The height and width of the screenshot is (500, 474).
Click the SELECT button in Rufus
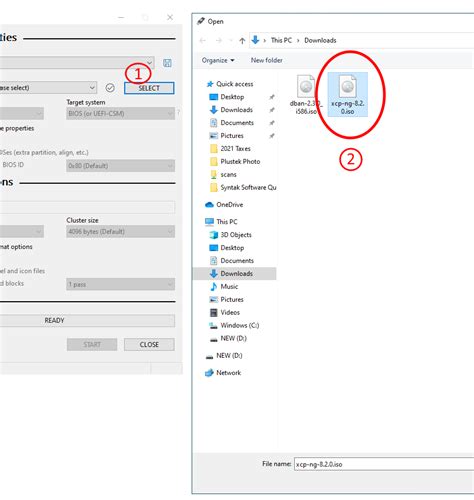(149, 88)
